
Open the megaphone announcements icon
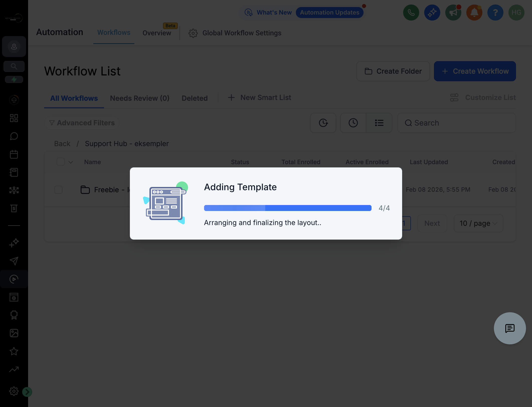coord(453,13)
